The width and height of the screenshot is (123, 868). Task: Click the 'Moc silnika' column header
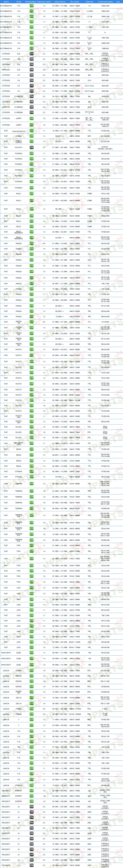pos(74,2)
